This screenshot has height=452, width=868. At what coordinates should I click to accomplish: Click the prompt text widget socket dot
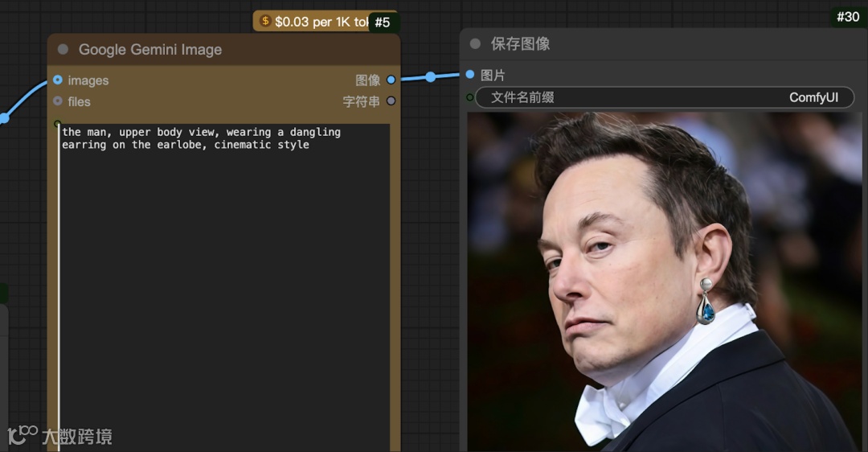(x=57, y=124)
